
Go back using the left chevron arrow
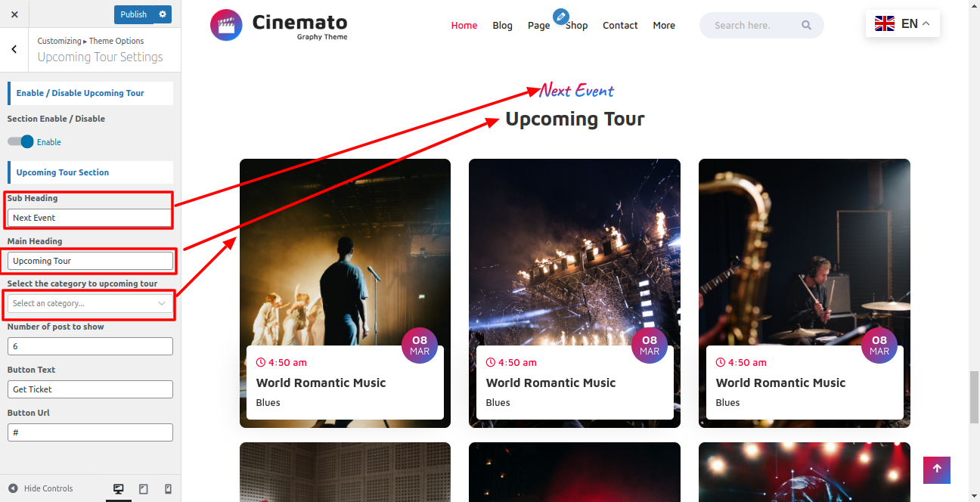tap(14, 49)
